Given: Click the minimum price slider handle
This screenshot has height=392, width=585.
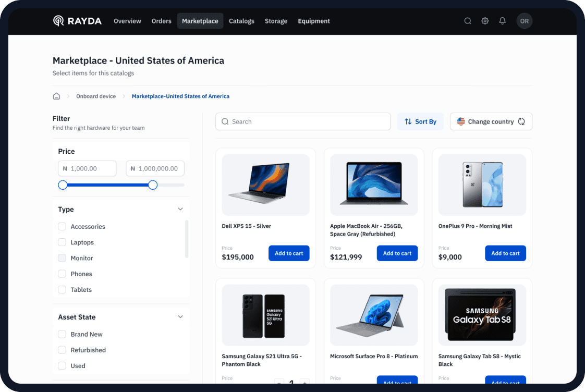Looking at the screenshot, I should (63, 185).
